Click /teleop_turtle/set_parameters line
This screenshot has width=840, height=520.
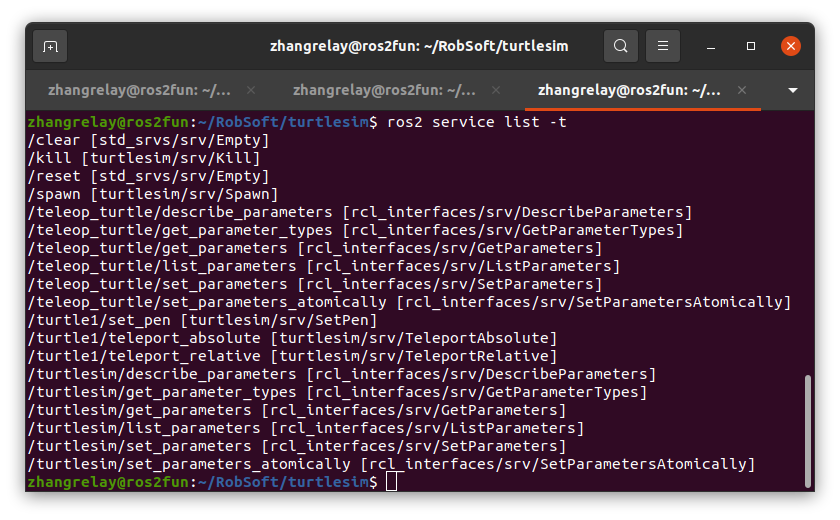pos(315,284)
